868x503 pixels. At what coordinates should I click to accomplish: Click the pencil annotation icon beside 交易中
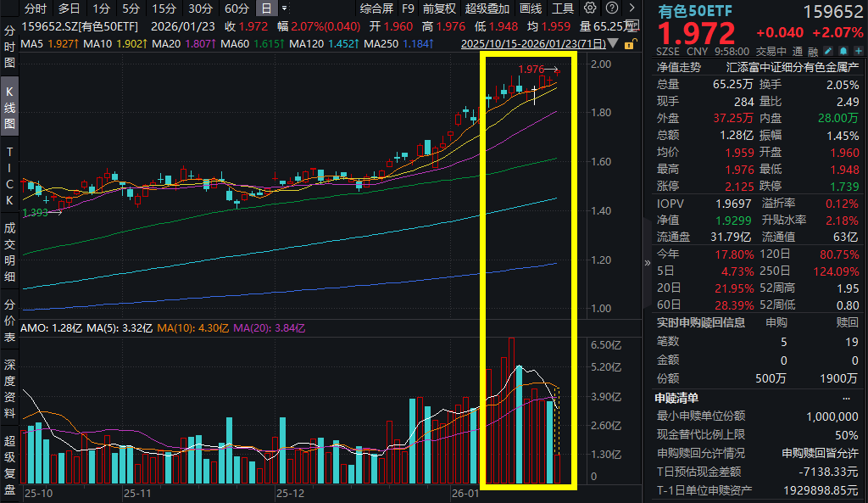click(x=828, y=51)
